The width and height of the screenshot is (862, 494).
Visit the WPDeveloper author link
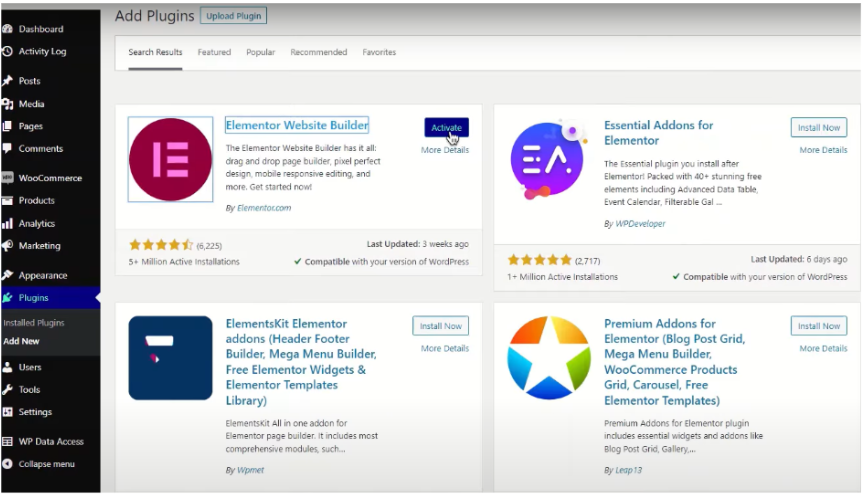pos(640,224)
